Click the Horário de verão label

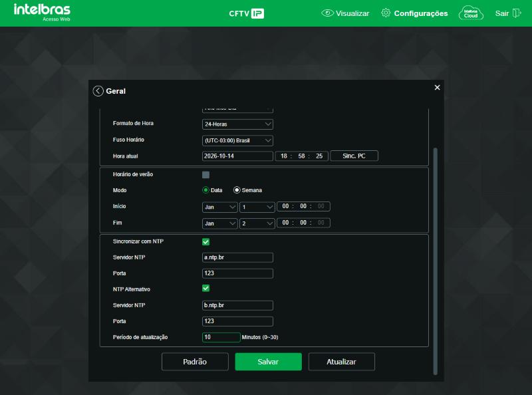133,174
